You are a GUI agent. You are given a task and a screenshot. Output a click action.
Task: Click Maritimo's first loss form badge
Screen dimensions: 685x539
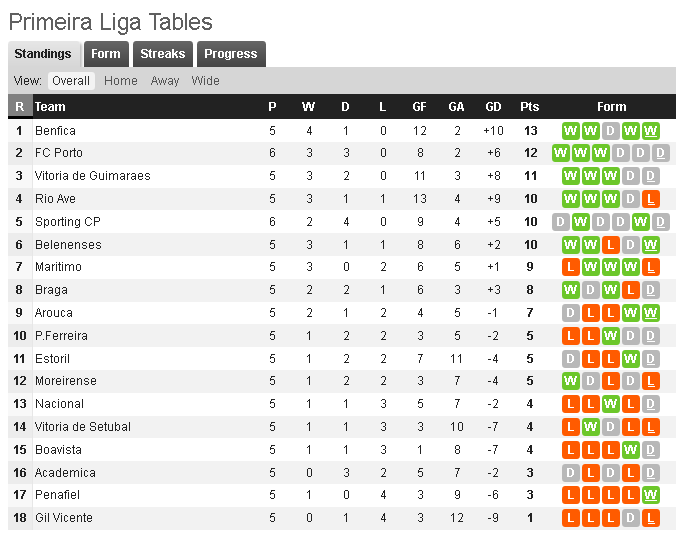(x=571, y=267)
